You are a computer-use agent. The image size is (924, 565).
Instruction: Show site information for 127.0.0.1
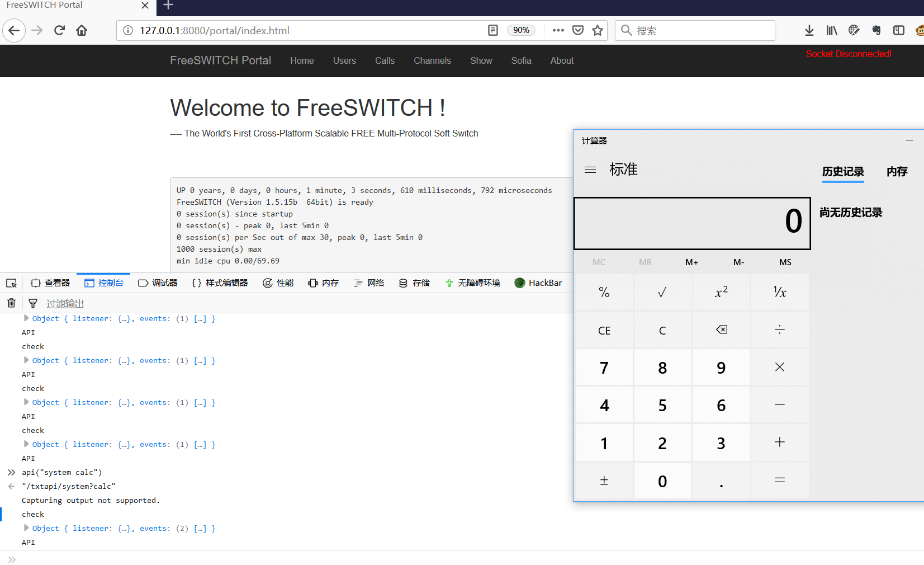coord(128,30)
